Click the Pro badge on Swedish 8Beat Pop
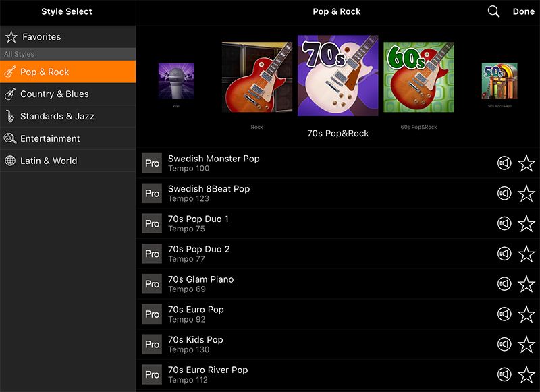540x392 pixels. (x=151, y=193)
